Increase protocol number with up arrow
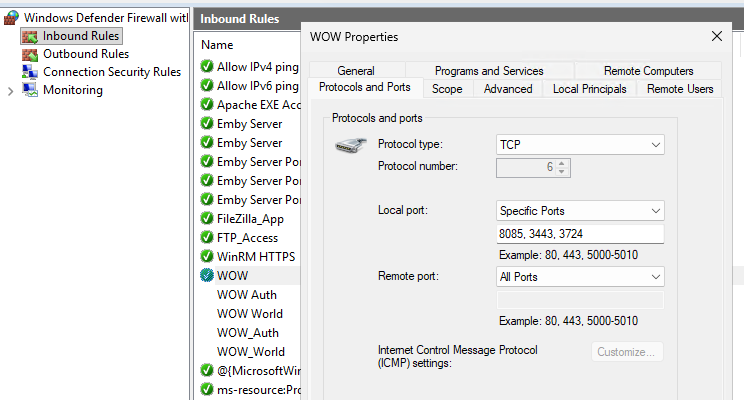Image resolution: width=744 pixels, height=400 pixels. (562, 164)
